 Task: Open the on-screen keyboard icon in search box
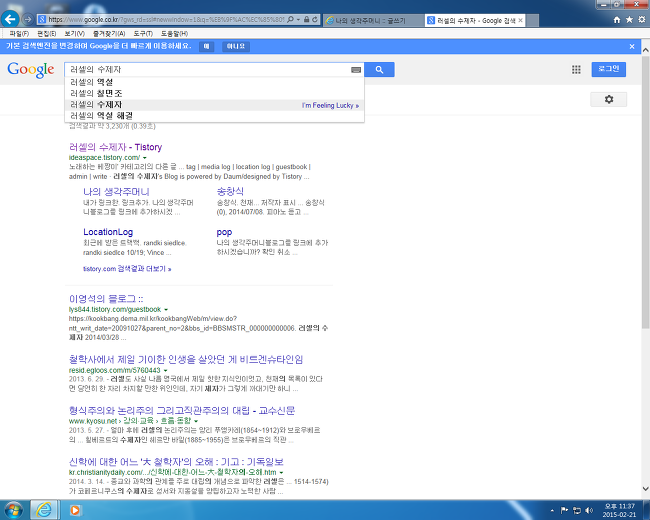click(x=356, y=70)
